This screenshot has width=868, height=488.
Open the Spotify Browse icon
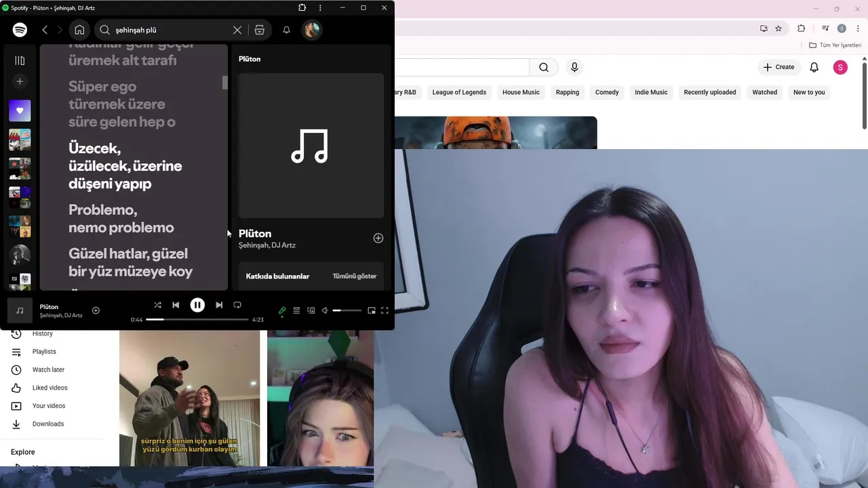point(259,30)
